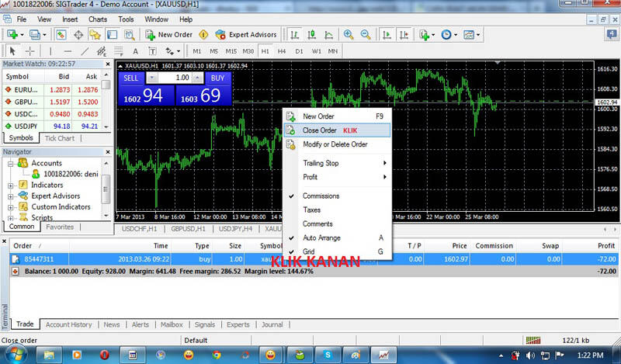Screen dimensions: 621x364
Task: Open the Expert Advisors toolbar button
Action: (x=245, y=35)
